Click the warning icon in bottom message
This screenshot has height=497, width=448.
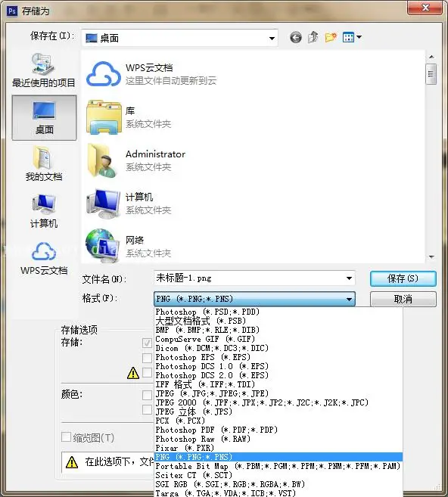pyautogui.click(x=72, y=462)
